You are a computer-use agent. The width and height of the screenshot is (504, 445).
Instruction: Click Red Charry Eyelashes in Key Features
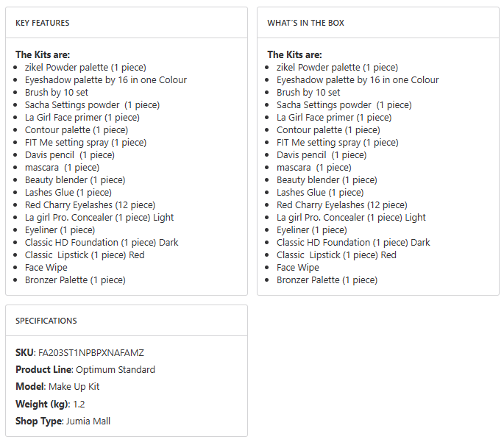click(x=90, y=205)
